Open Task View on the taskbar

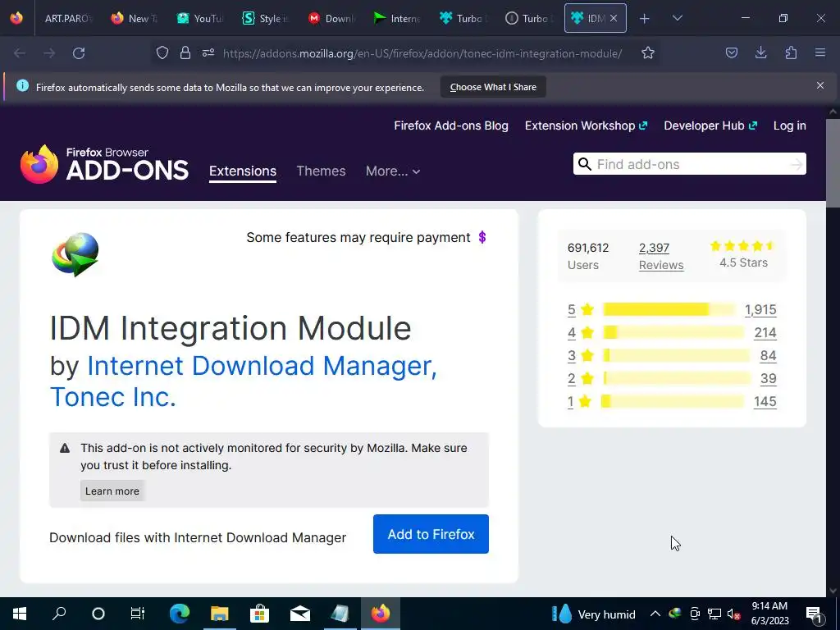(x=138, y=614)
